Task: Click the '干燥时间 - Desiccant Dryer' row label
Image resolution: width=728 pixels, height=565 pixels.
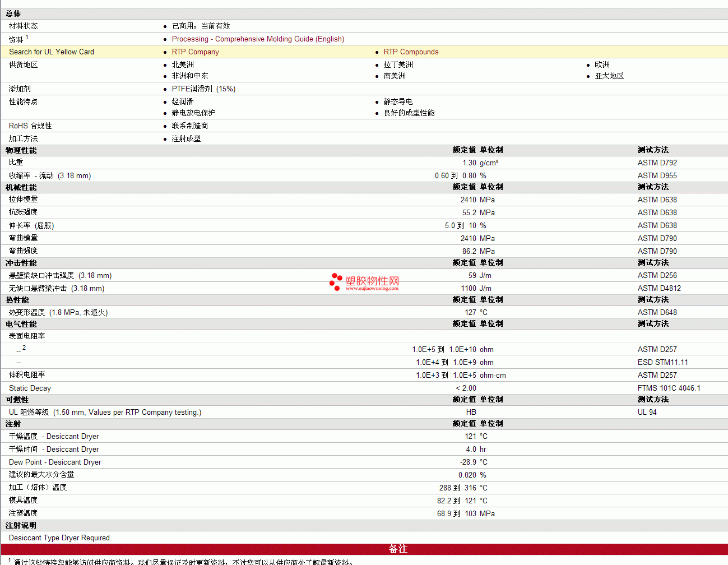Action: (x=54, y=449)
